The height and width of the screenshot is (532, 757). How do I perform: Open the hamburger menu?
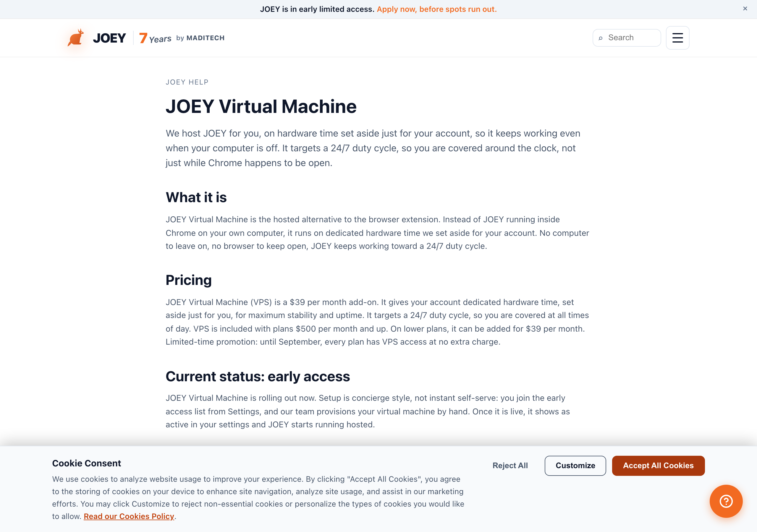point(677,38)
